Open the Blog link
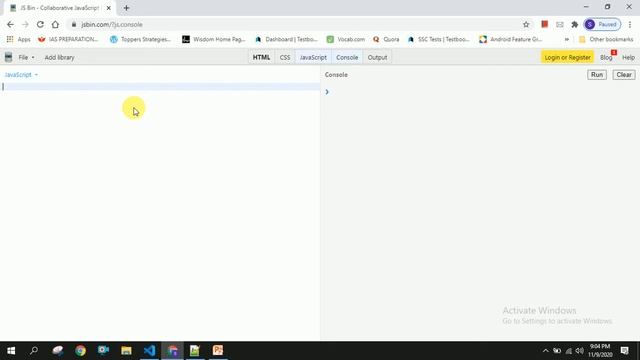The height and width of the screenshot is (360, 640). click(x=606, y=58)
